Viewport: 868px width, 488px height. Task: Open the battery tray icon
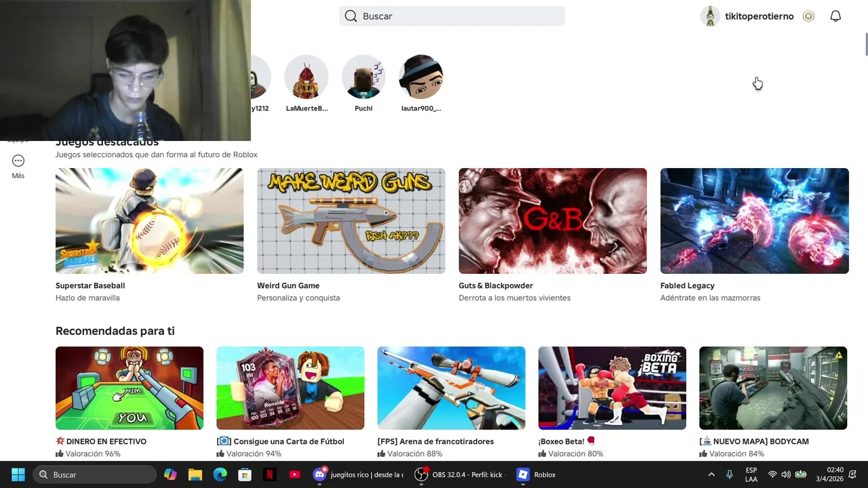click(x=801, y=474)
